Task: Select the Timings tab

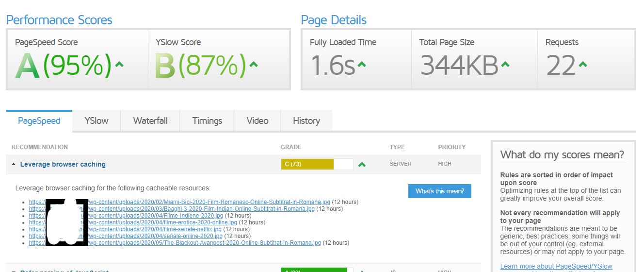Action: [207, 121]
